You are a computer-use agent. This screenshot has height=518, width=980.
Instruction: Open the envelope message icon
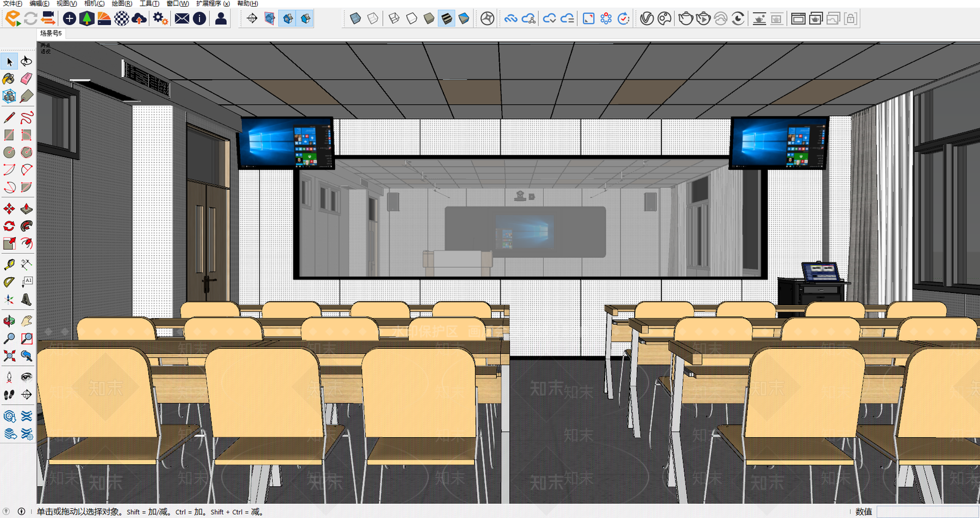pos(182,18)
